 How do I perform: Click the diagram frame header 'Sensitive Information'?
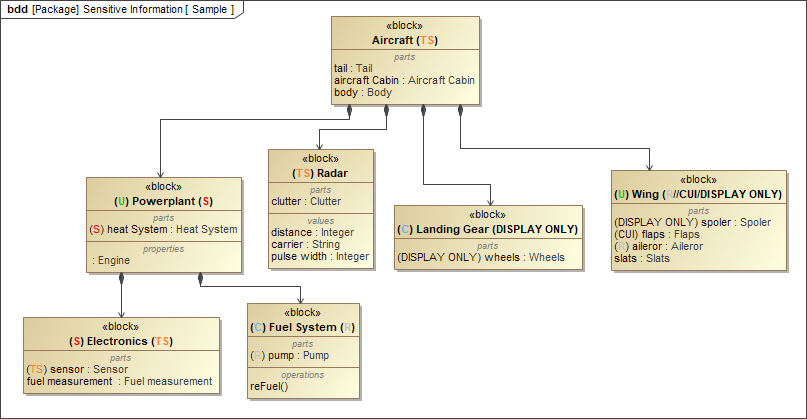tap(133, 9)
